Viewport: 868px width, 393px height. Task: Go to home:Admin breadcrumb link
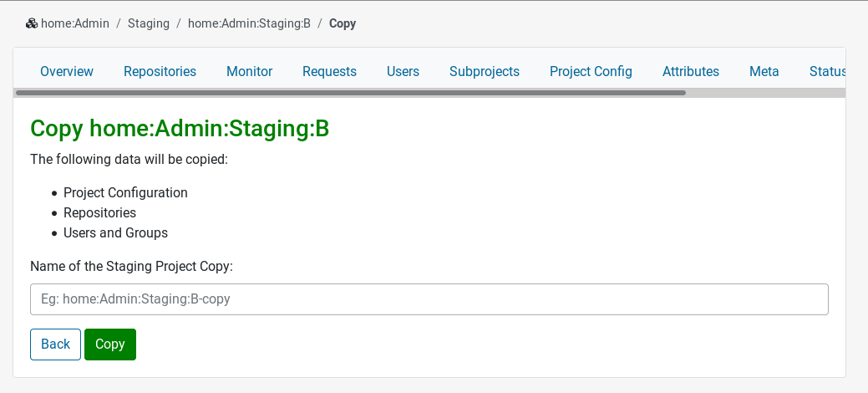[75, 23]
